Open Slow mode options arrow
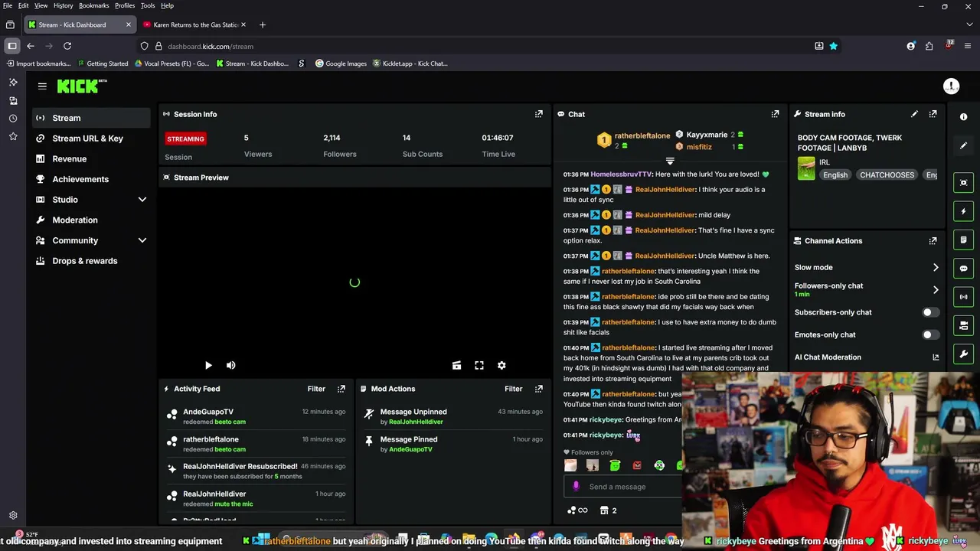Image resolution: width=980 pixels, height=551 pixels. (x=935, y=268)
